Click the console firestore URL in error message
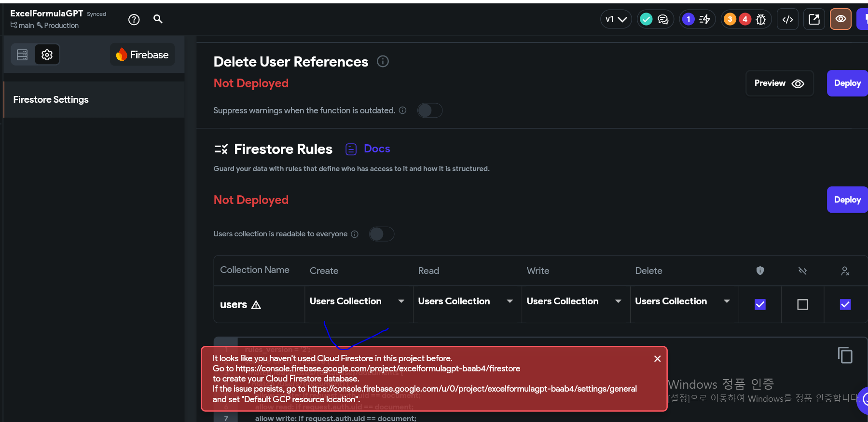 (x=378, y=368)
